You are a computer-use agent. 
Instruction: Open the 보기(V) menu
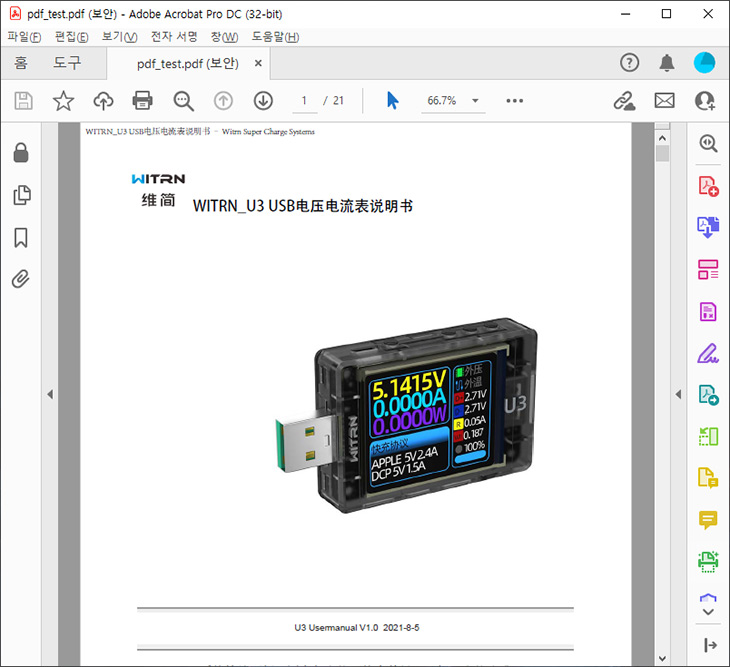(x=120, y=37)
